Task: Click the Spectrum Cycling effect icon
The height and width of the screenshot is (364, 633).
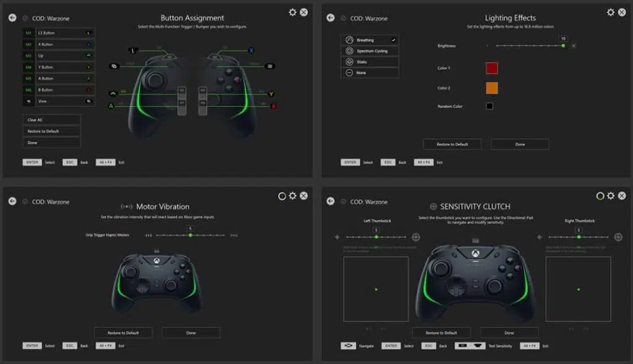Action: (x=350, y=51)
